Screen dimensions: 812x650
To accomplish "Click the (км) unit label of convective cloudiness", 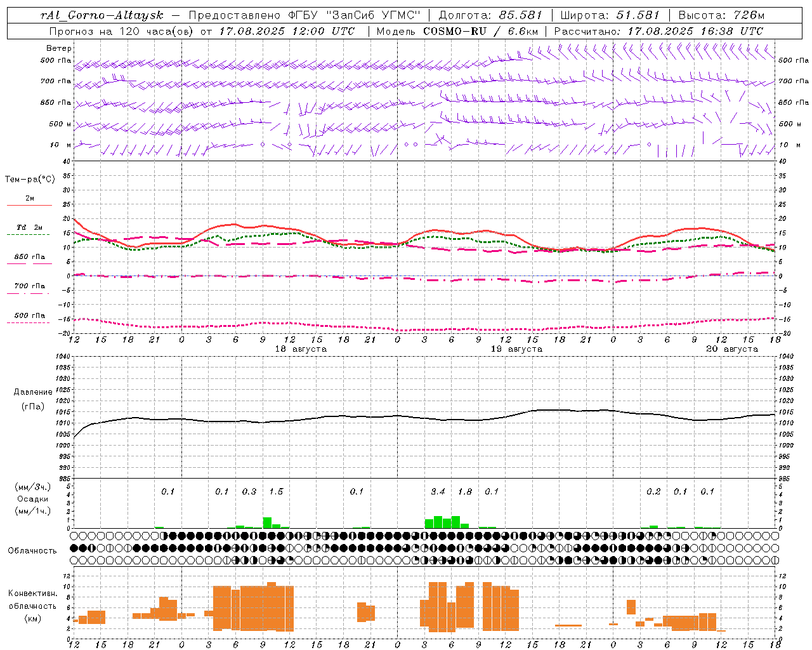I will tap(33, 618).
